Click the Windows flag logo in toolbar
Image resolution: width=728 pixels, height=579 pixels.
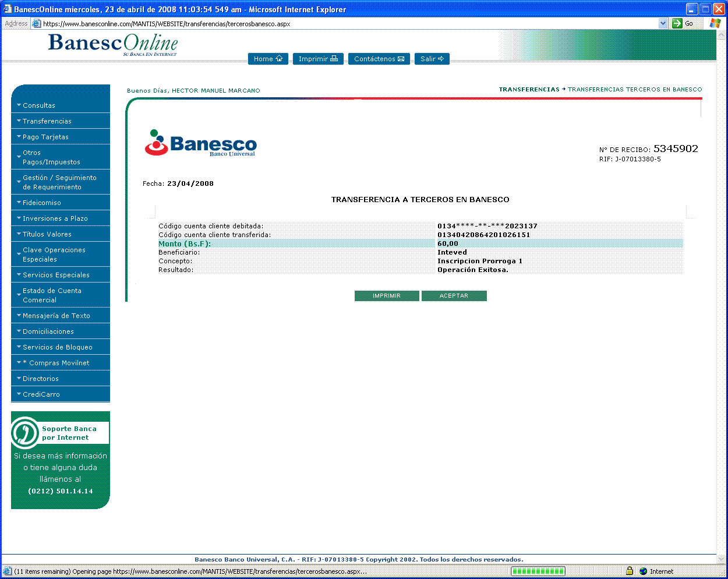715,23
